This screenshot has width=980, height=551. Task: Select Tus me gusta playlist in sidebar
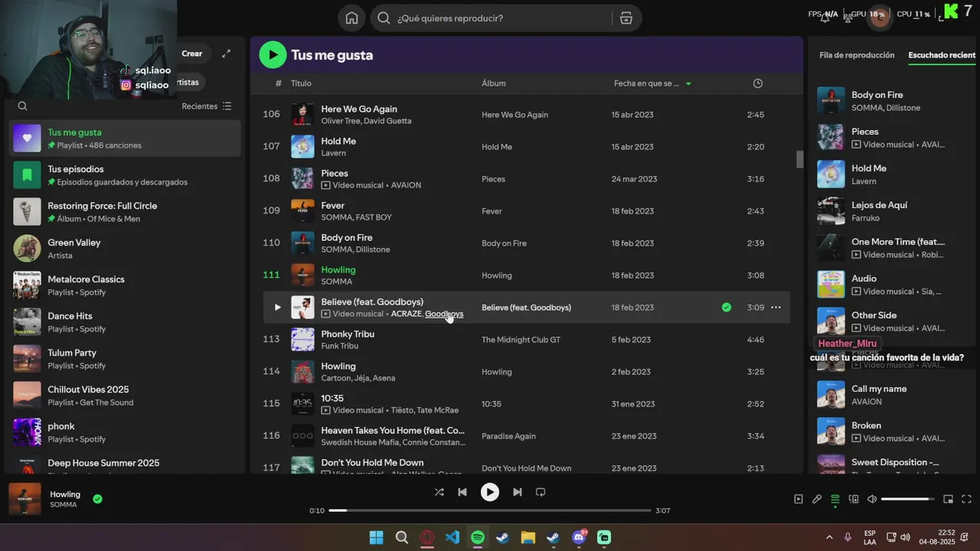coord(126,139)
